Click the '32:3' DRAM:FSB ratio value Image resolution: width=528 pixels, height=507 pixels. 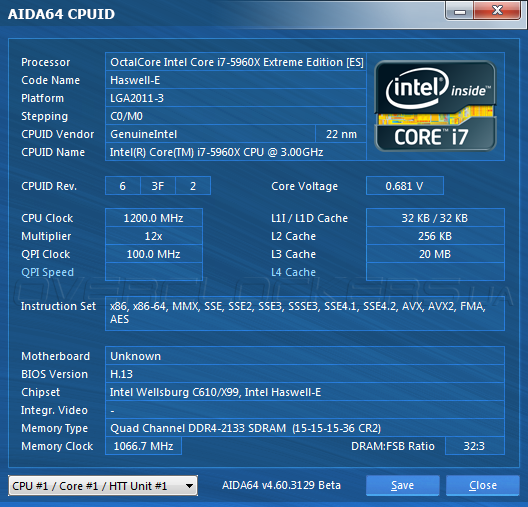pyautogui.click(x=474, y=446)
